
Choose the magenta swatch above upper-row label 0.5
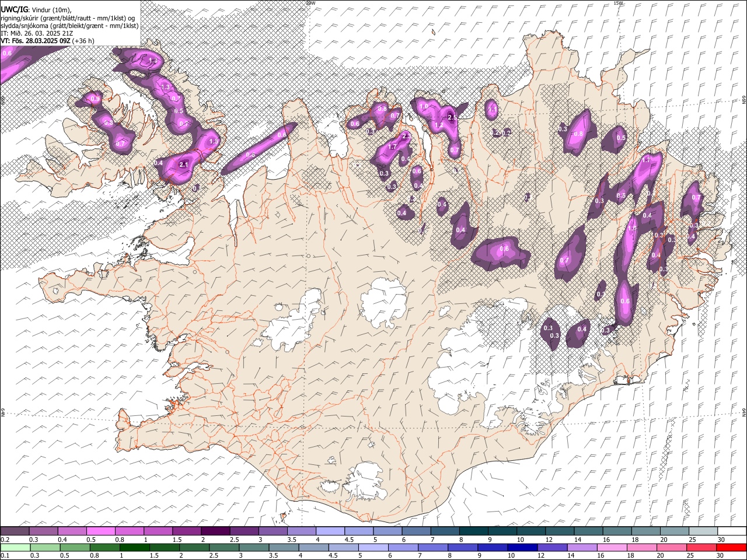click(x=101, y=531)
